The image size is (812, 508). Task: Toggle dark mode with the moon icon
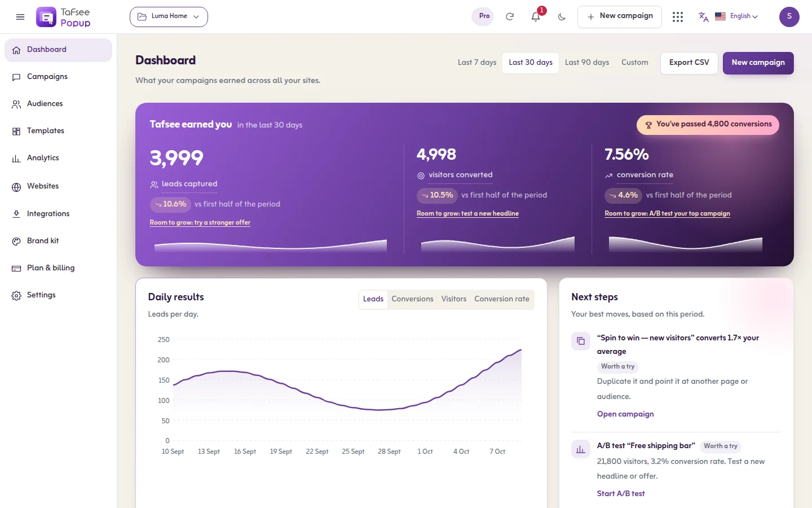(562, 17)
